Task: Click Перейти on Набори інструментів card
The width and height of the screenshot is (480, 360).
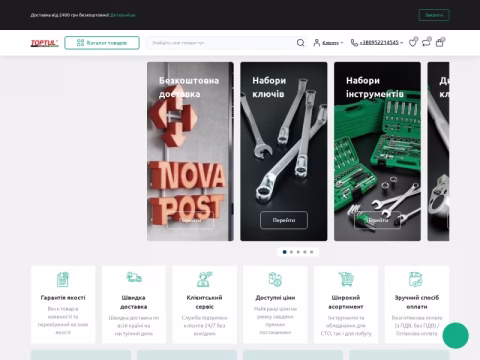Action: (377, 220)
